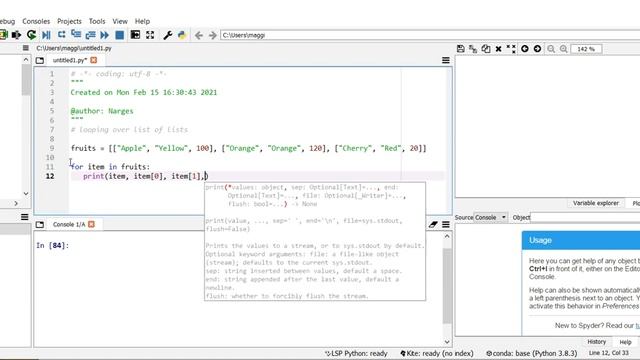This screenshot has height=360, width=640.
Task: Click the run current line debug icon
Action: (x=61, y=35)
